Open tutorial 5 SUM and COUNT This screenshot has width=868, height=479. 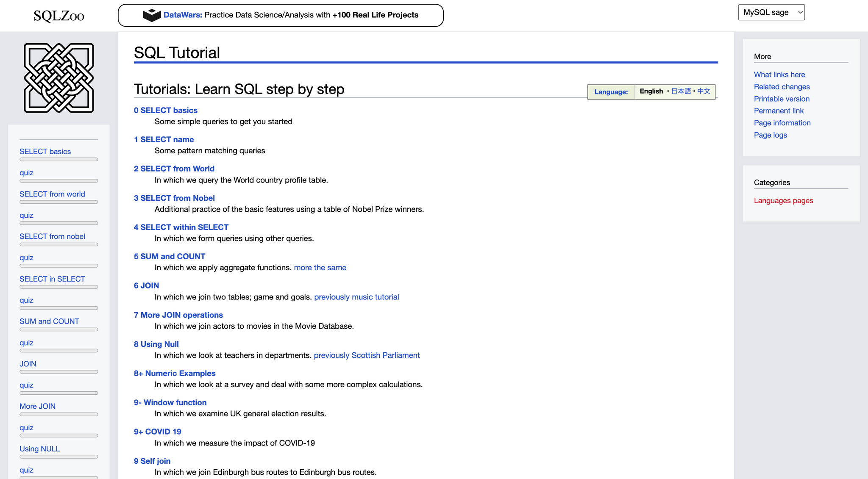click(170, 256)
